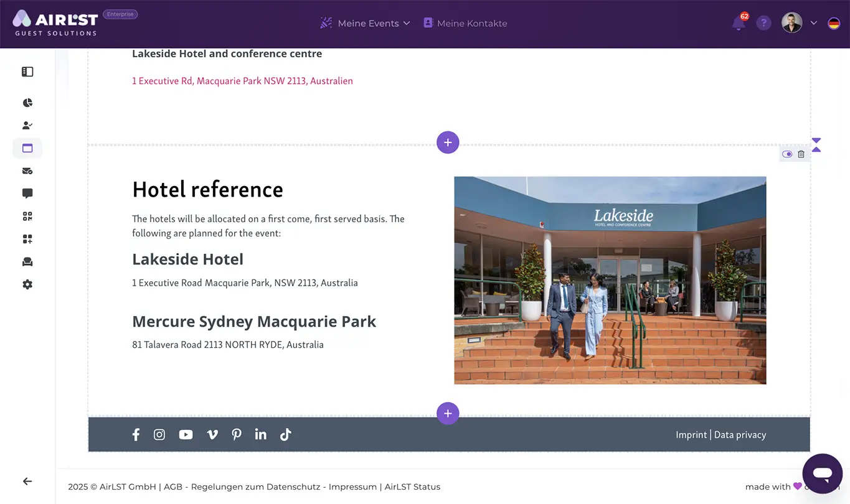
Task: Click the 81 Talavera Road address text
Action: pos(228,345)
